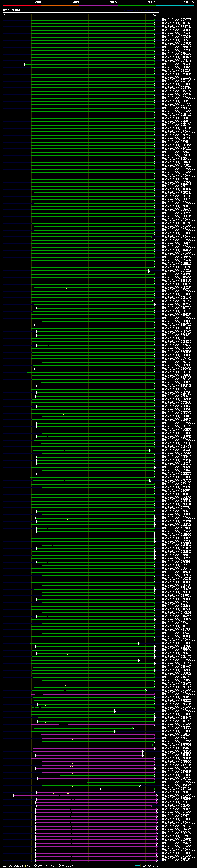This screenshot has height=868, width=197.
Task: Open hit UniRef100_Q9N9W8
Action: (x=177, y=671)
